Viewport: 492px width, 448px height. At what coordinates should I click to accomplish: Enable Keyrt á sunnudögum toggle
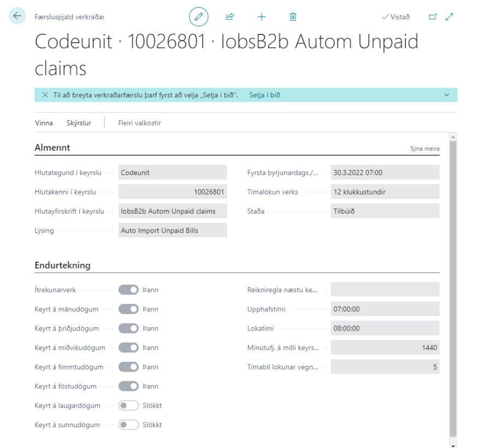pyautogui.click(x=128, y=425)
